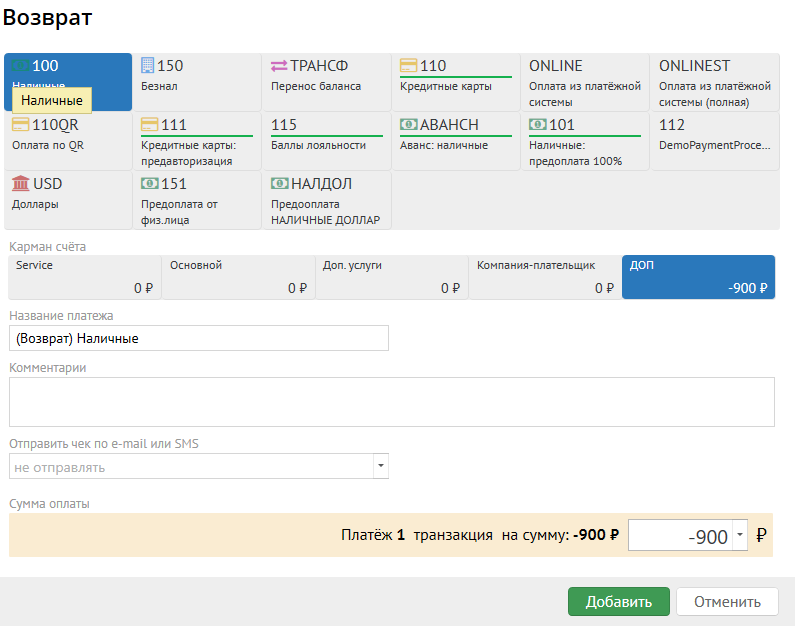Pick the 110QR payment card icon
Image resolution: width=795 pixels, height=626 pixels.
coord(21,125)
